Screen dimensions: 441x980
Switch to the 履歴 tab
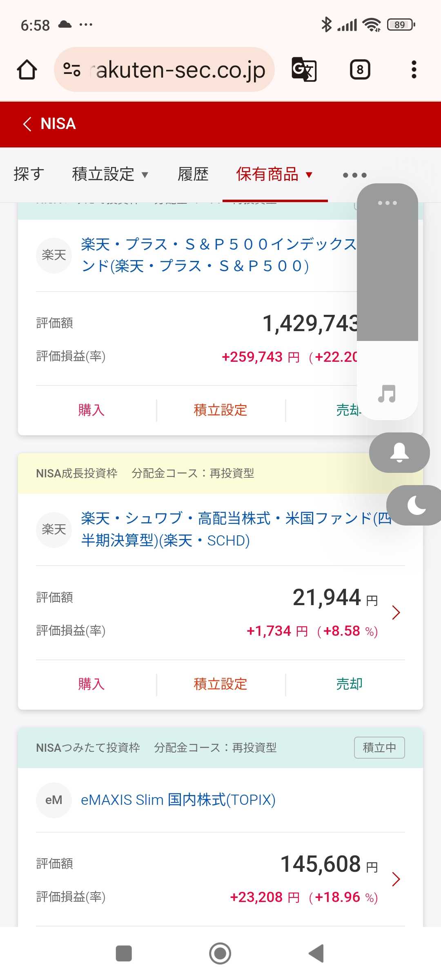tap(193, 174)
